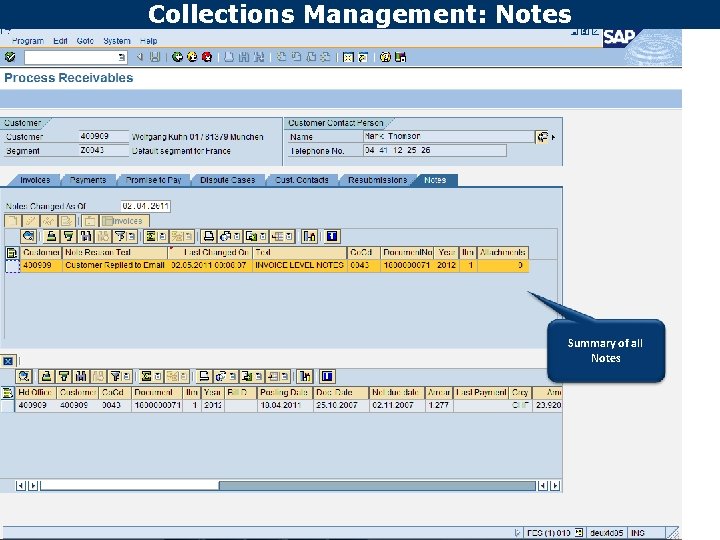Expand export dropdown in lower invoices toolbar
This screenshot has width=720, height=540.
click(x=259, y=377)
